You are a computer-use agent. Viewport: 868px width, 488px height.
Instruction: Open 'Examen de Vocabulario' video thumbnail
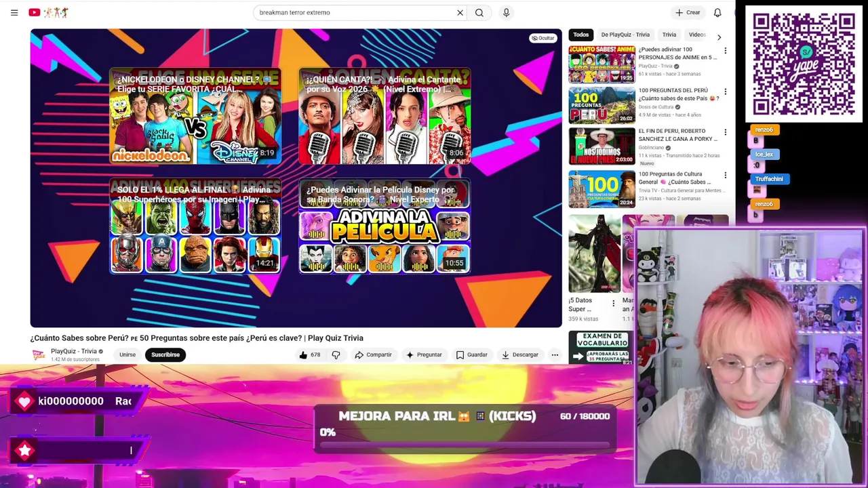click(601, 347)
